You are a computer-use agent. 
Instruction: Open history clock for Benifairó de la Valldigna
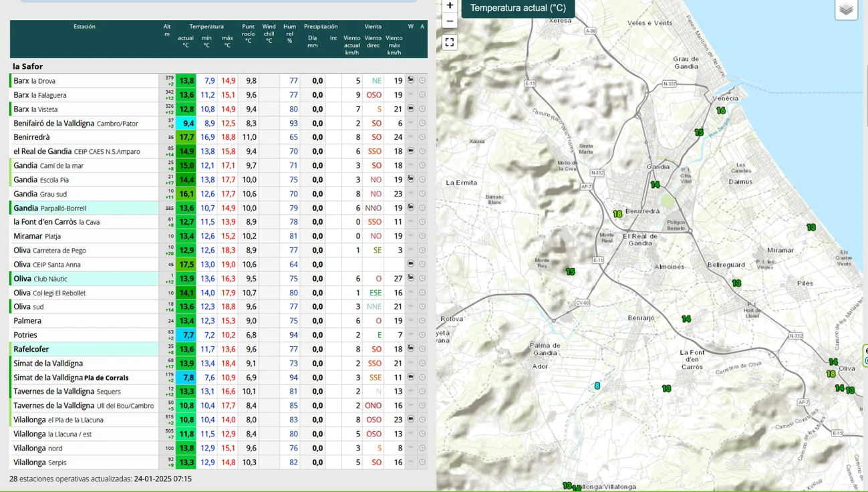coord(422,123)
